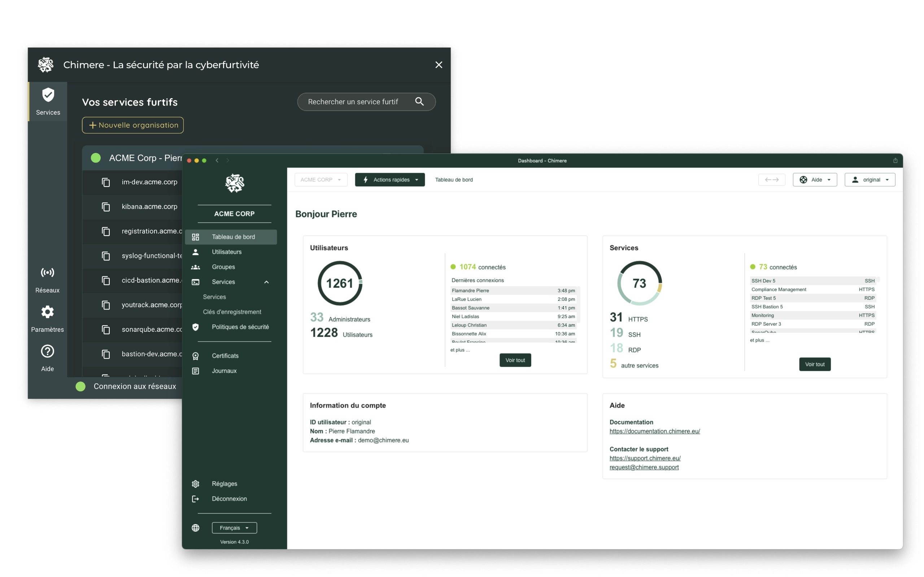Image resolution: width=924 pixels, height=577 pixels.
Task: Click Voir tout under Services
Action: tap(815, 364)
